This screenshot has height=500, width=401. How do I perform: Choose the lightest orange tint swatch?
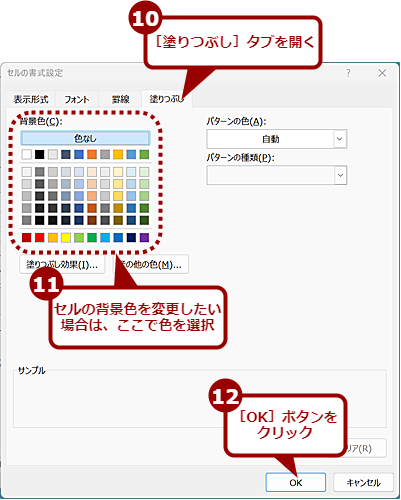click(x=92, y=172)
